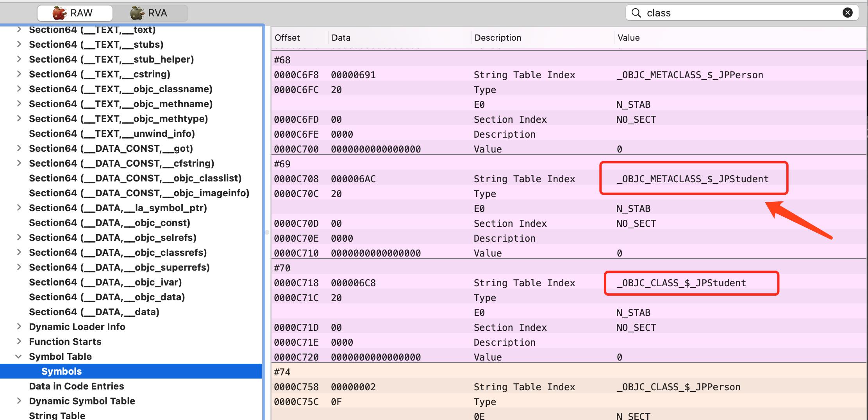Expand Section64 (__DATA_CONST,__got) node
Viewport: 868px width, 420px height.
tap(19, 148)
